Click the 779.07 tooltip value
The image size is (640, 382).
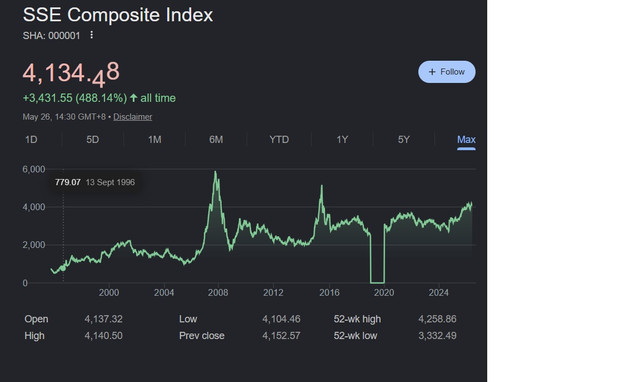click(x=68, y=182)
